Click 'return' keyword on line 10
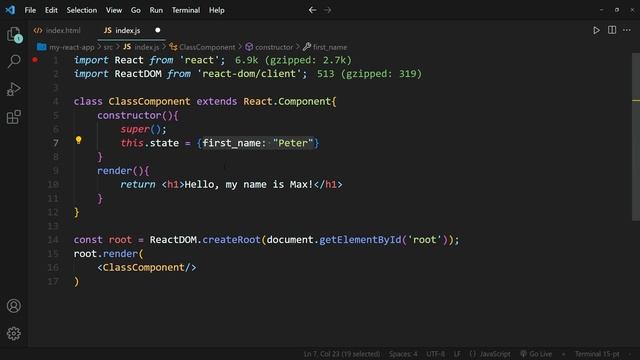The image size is (640, 360). pos(138,184)
